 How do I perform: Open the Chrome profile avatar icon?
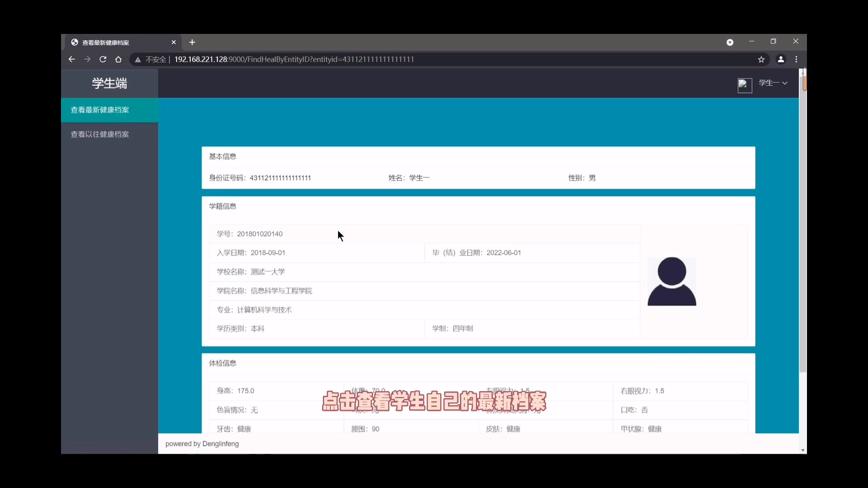point(781,59)
